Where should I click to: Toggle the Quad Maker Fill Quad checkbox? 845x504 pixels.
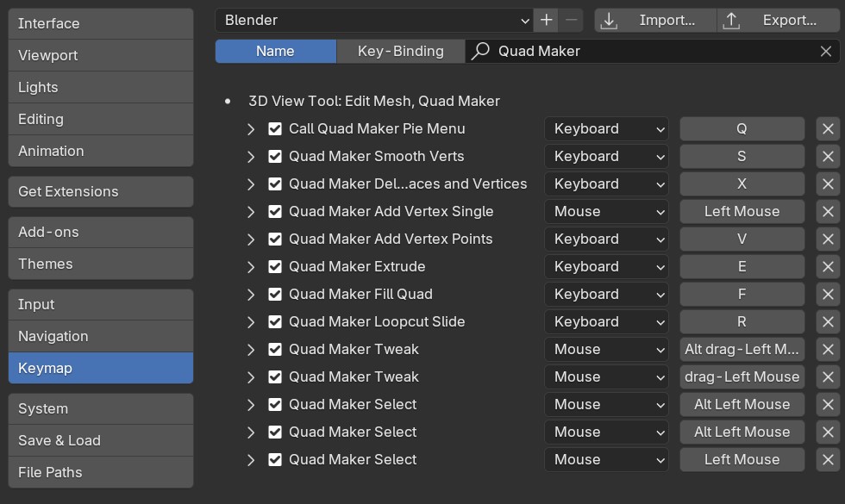tap(275, 294)
